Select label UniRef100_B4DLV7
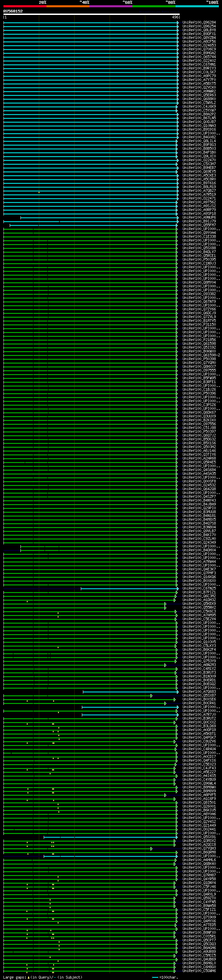Image resolution: width=222 pixels, height=980 pixels. click(x=199, y=252)
